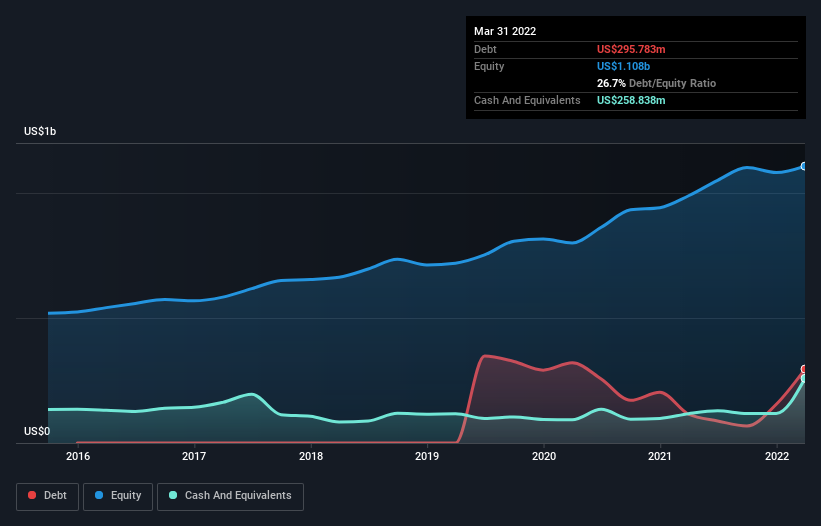Click the US$0 y-axis label
Image resolution: width=821 pixels, height=526 pixels.
(x=37, y=431)
